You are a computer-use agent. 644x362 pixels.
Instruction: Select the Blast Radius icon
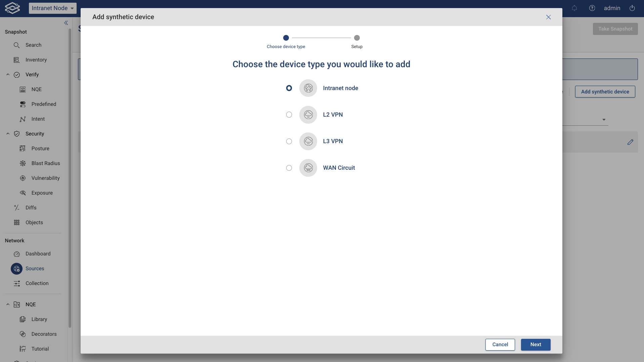pyautogui.click(x=22, y=163)
